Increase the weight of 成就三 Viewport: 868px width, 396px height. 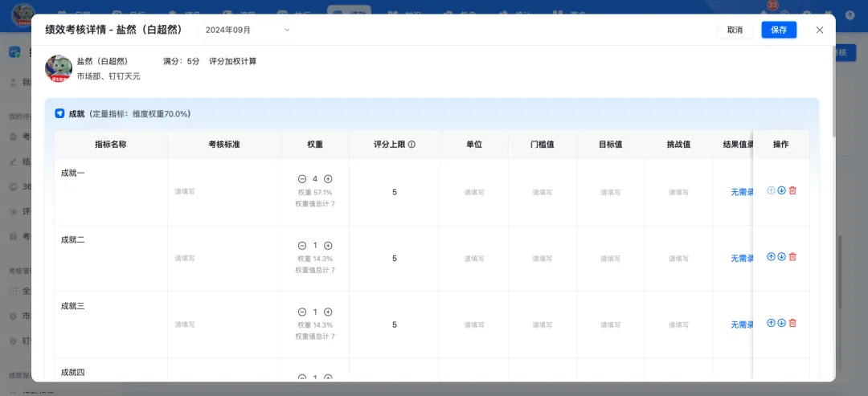(328, 312)
